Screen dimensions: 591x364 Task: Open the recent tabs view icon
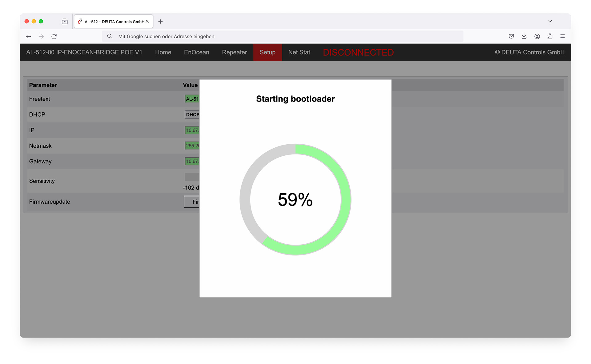coord(65,22)
